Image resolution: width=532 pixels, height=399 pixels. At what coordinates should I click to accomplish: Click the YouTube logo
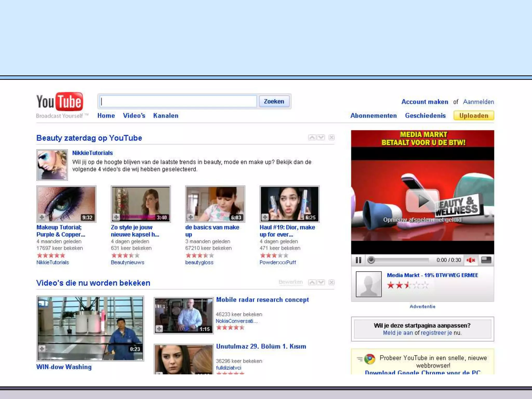click(x=60, y=102)
